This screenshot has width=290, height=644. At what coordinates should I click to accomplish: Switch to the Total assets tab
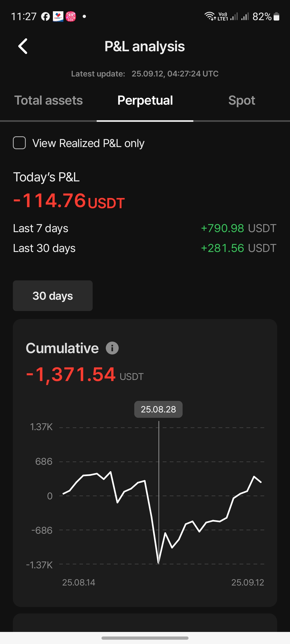(48, 101)
